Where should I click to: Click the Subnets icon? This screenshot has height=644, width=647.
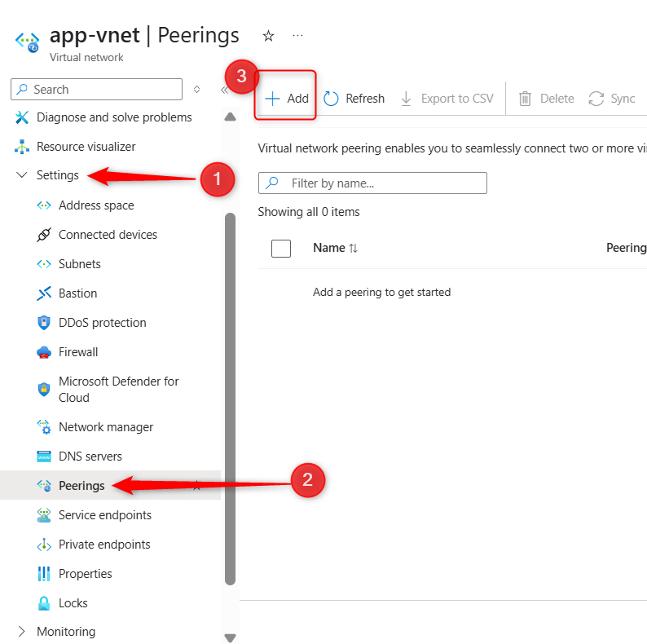click(44, 264)
